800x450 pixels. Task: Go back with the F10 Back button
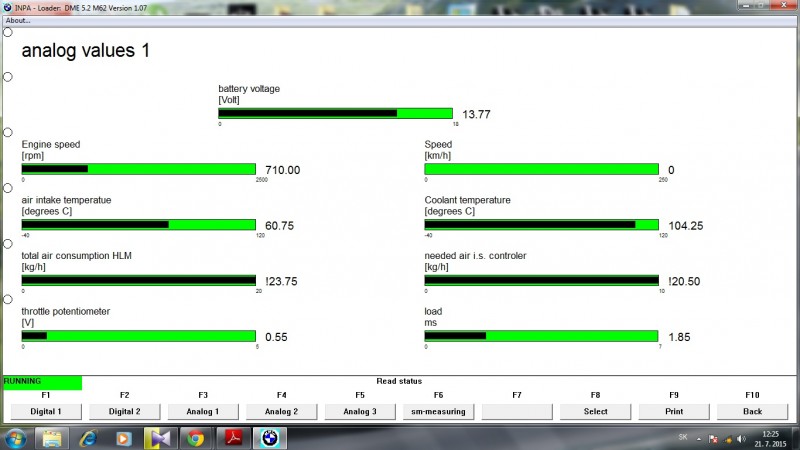[x=753, y=411]
